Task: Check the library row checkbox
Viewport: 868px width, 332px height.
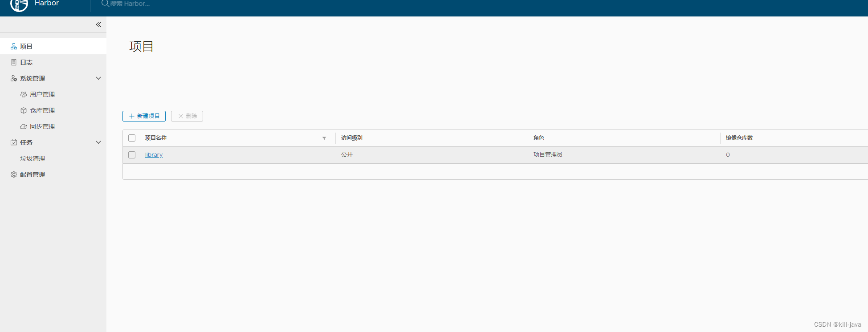Action: pos(132,155)
